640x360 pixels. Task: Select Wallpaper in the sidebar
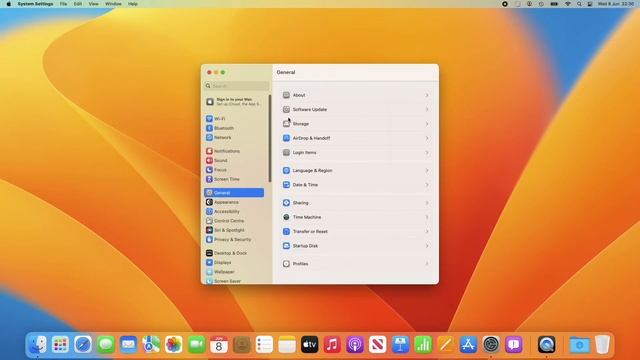pyautogui.click(x=234, y=272)
